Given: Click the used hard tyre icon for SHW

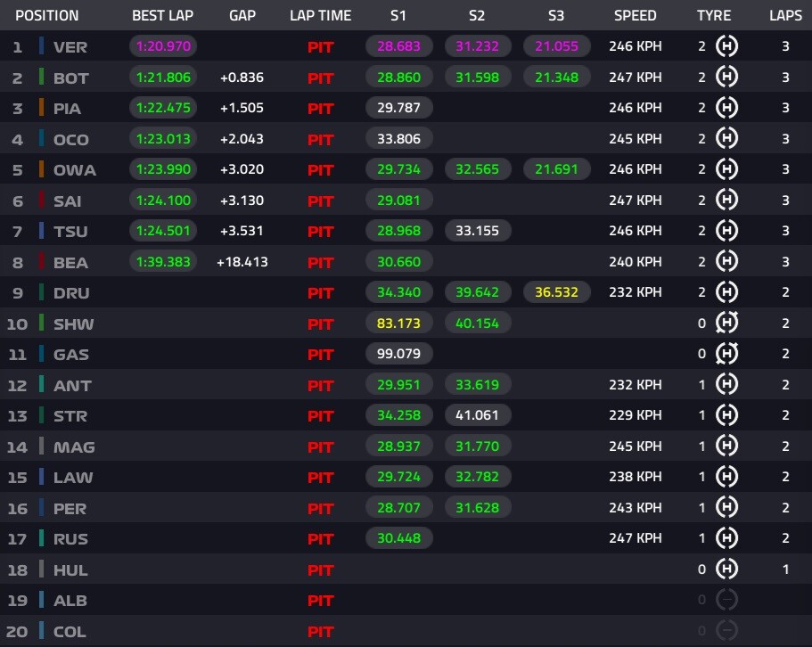Looking at the screenshot, I should (726, 323).
